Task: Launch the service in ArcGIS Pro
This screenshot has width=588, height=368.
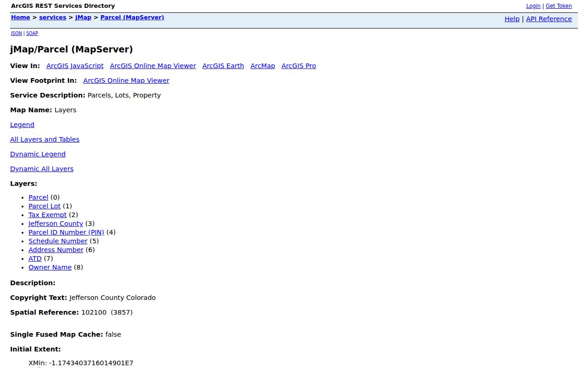Action: (299, 66)
